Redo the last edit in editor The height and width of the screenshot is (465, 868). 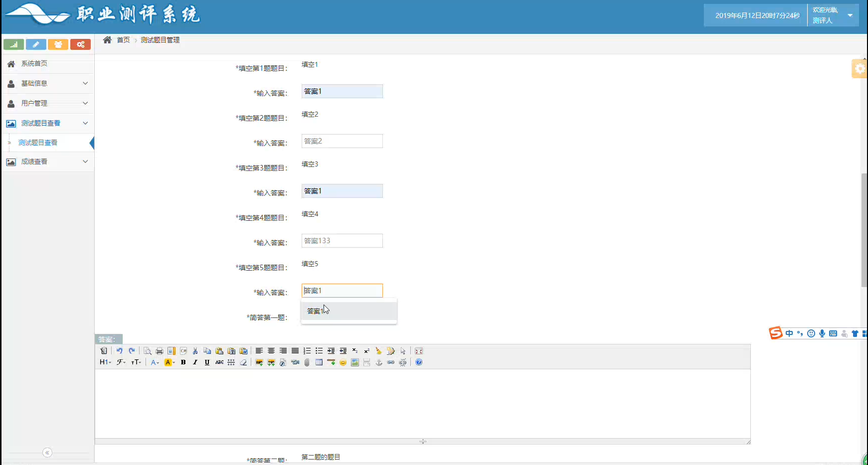click(132, 351)
